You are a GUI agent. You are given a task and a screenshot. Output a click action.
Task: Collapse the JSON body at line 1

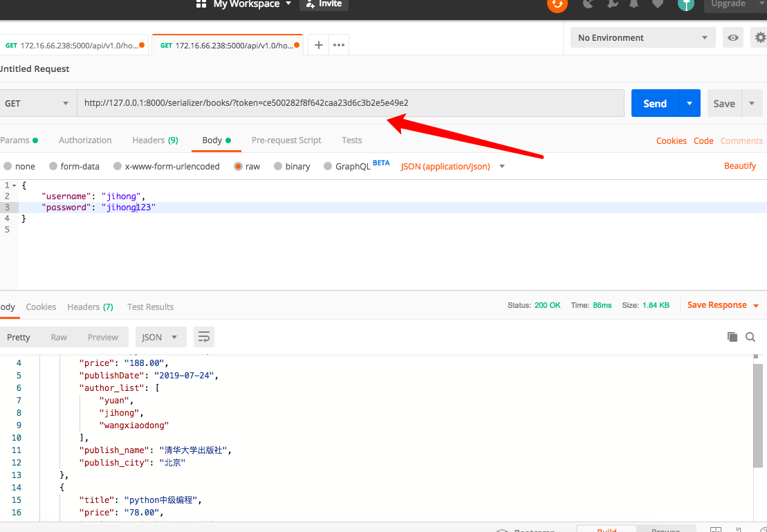click(15, 185)
